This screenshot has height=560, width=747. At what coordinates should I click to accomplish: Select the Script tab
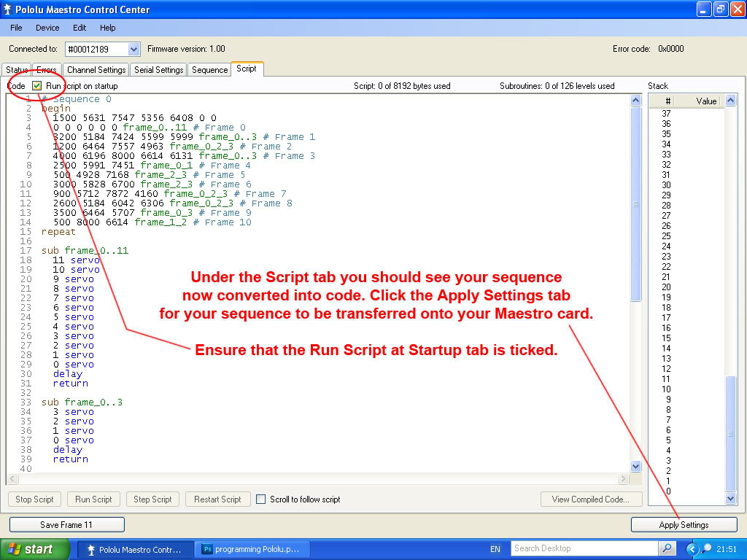(247, 69)
